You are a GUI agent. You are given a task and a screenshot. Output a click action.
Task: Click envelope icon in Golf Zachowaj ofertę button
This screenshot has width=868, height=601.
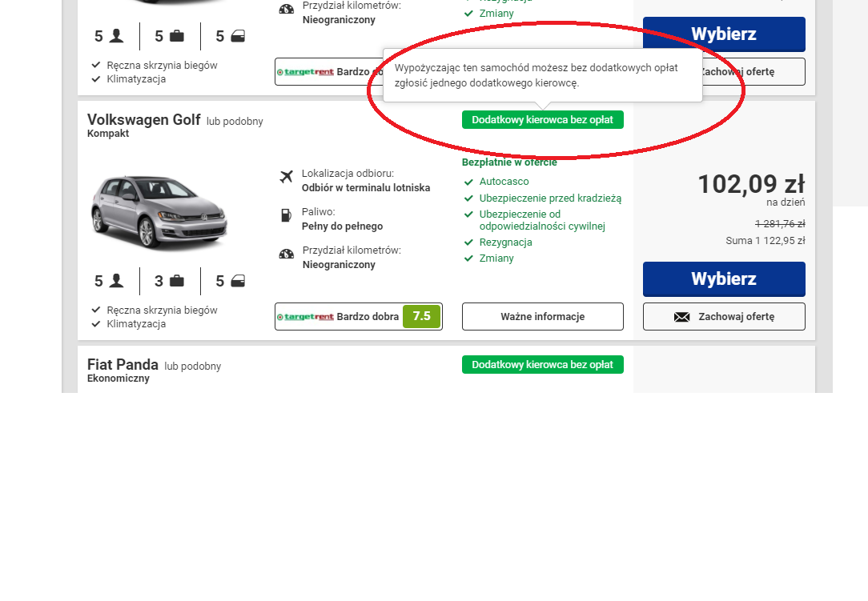(682, 317)
